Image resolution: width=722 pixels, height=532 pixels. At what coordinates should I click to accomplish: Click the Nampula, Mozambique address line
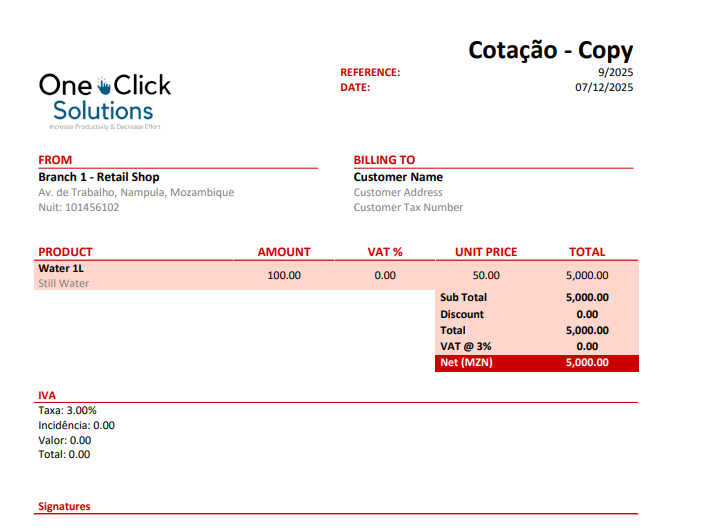click(136, 192)
